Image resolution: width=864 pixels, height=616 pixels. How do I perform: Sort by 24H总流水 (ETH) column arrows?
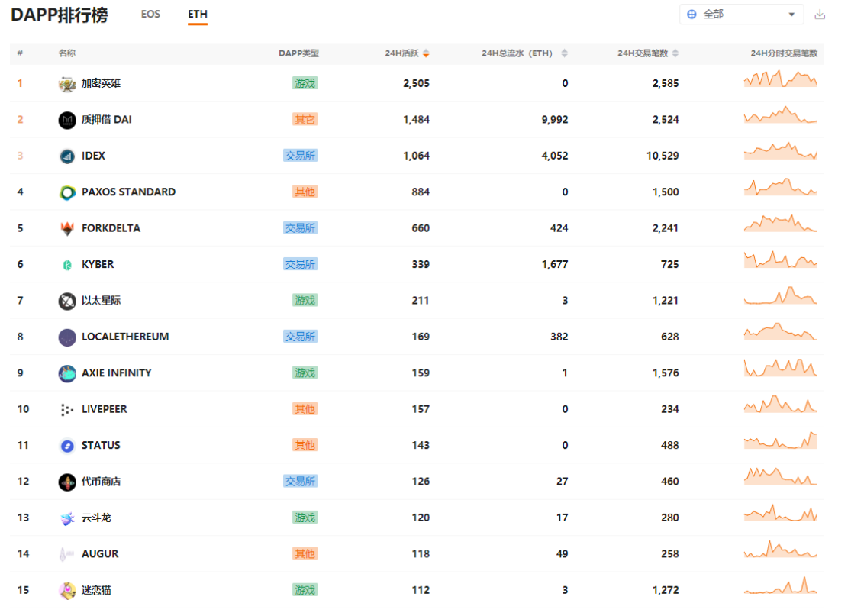[564, 53]
